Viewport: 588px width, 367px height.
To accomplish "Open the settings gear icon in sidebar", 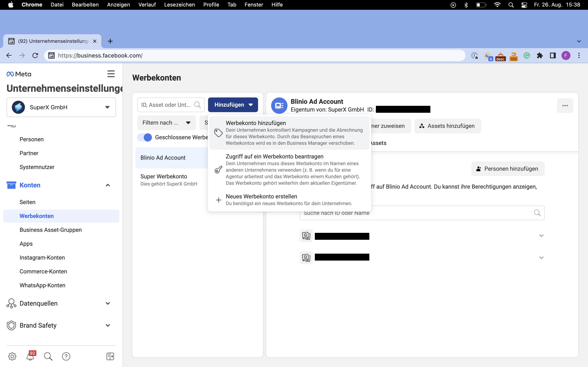I will pos(12,356).
